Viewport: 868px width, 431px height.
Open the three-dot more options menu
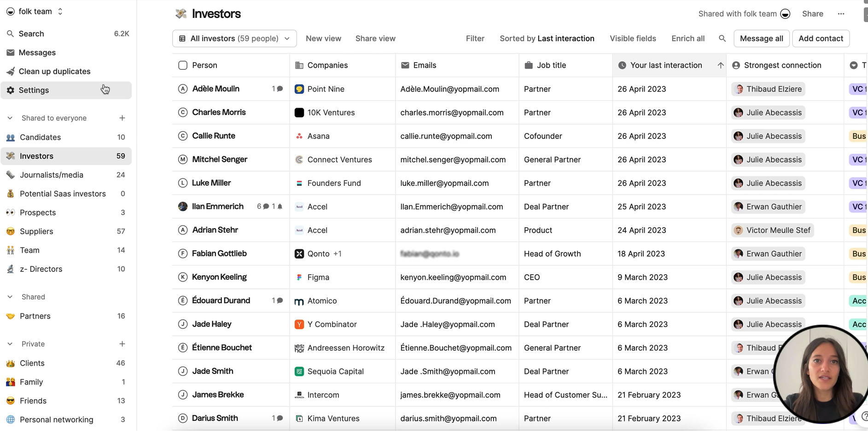point(841,14)
